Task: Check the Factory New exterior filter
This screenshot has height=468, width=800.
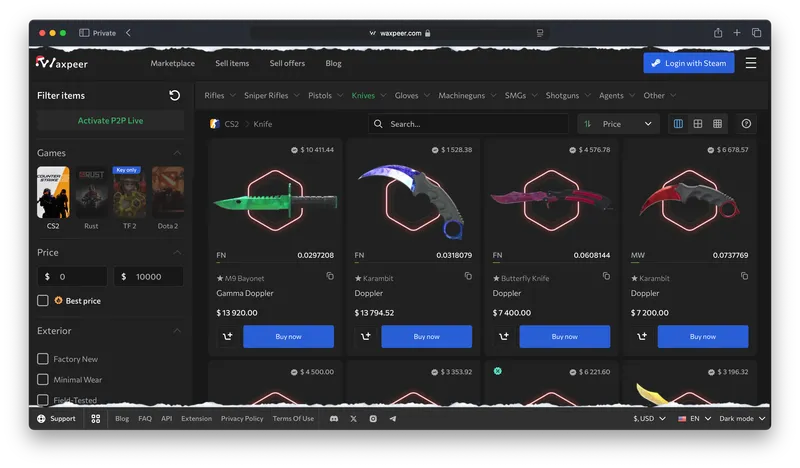Action: pyautogui.click(x=43, y=359)
